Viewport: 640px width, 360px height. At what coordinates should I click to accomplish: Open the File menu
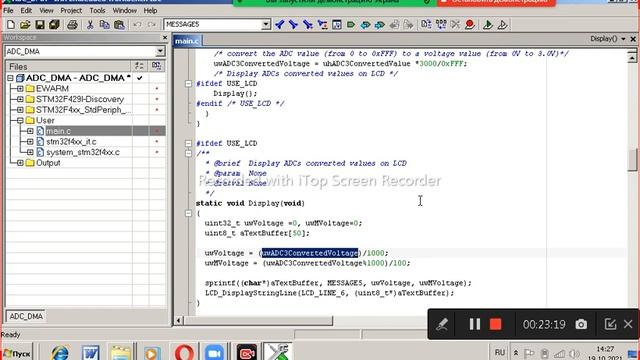[8, 10]
